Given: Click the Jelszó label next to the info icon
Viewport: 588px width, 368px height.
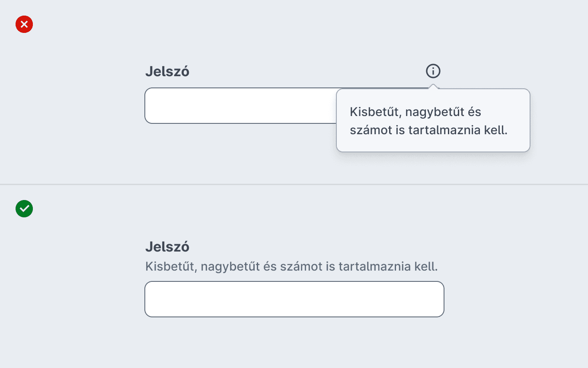Looking at the screenshot, I should [167, 71].
